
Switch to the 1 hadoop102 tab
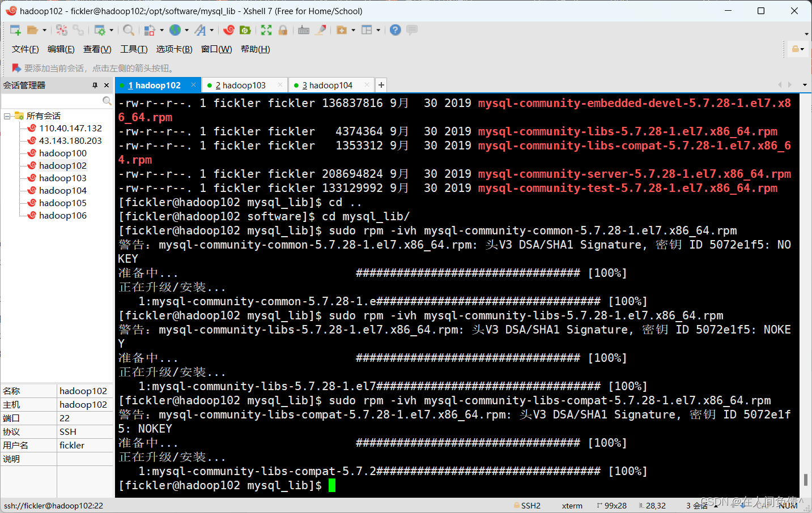coord(154,85)
